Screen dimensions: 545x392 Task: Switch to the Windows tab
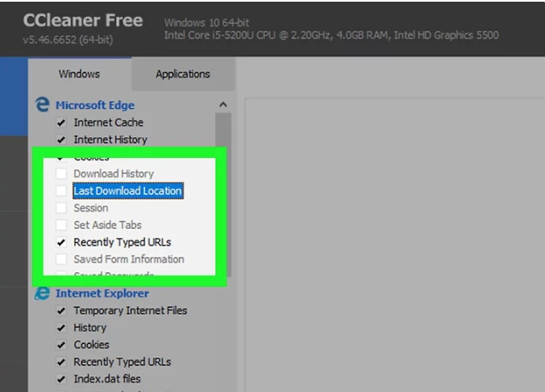(79, 74)
